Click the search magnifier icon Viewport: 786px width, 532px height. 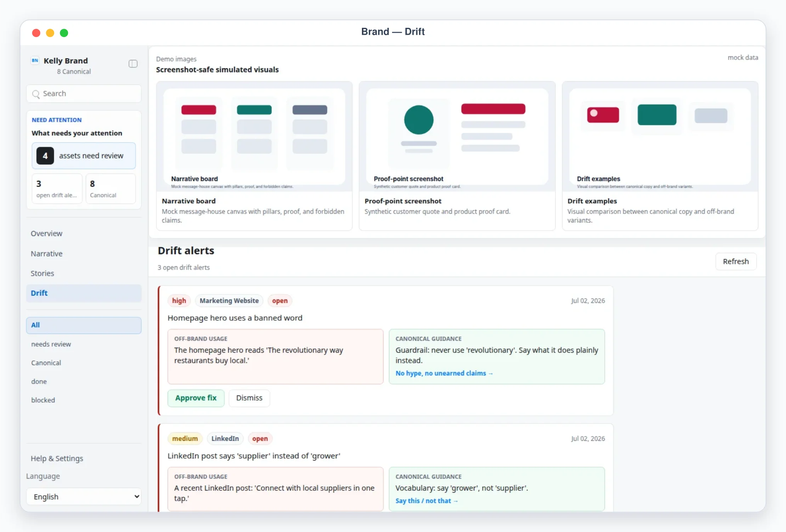point(36,94)
